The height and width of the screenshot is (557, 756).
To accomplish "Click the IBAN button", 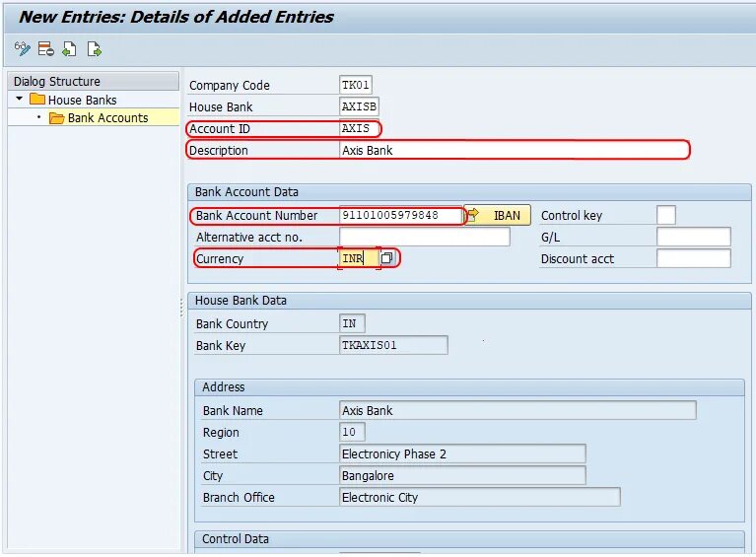I will tap(498, 215).
